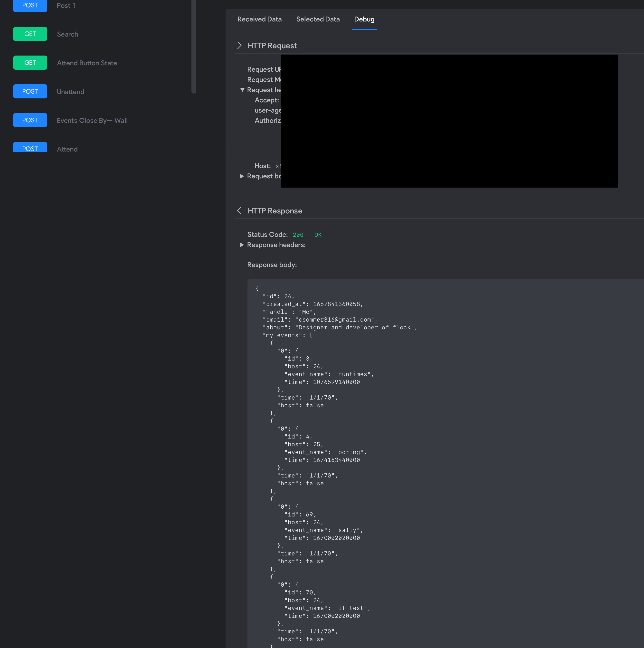This screenshot has width=644, height=648.
Task: Open the Events Close By— Wall endpoint
Action: [92, 120]
